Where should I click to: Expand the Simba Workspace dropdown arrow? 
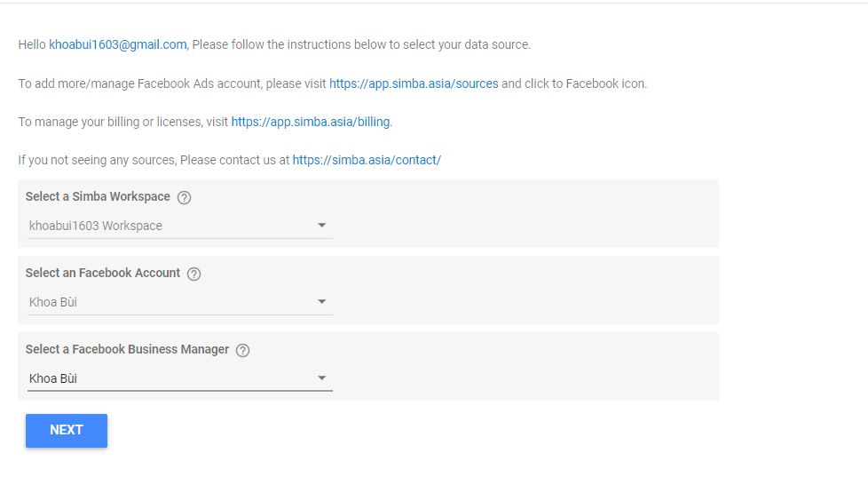pyautogui.click(x=322, y=226)
